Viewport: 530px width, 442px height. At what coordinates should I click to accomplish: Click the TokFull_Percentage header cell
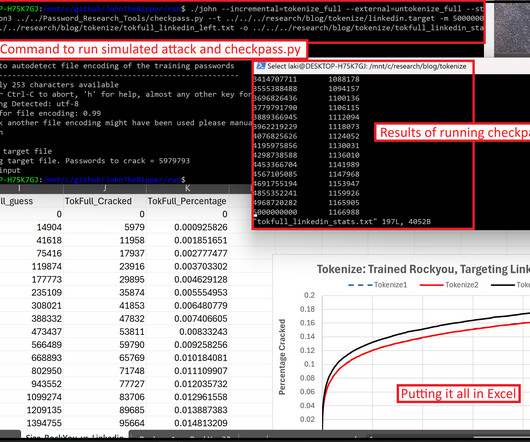[x=187, y=201]
